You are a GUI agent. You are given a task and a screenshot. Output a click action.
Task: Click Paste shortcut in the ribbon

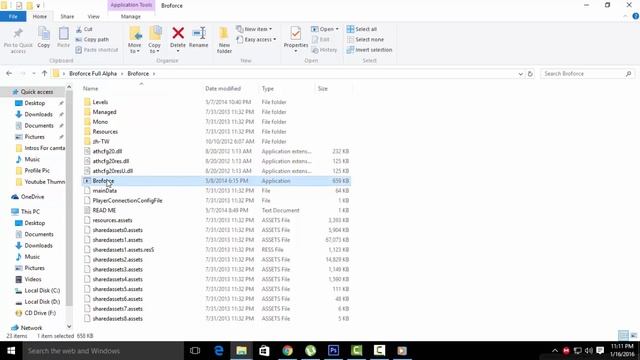pos(97,50)
